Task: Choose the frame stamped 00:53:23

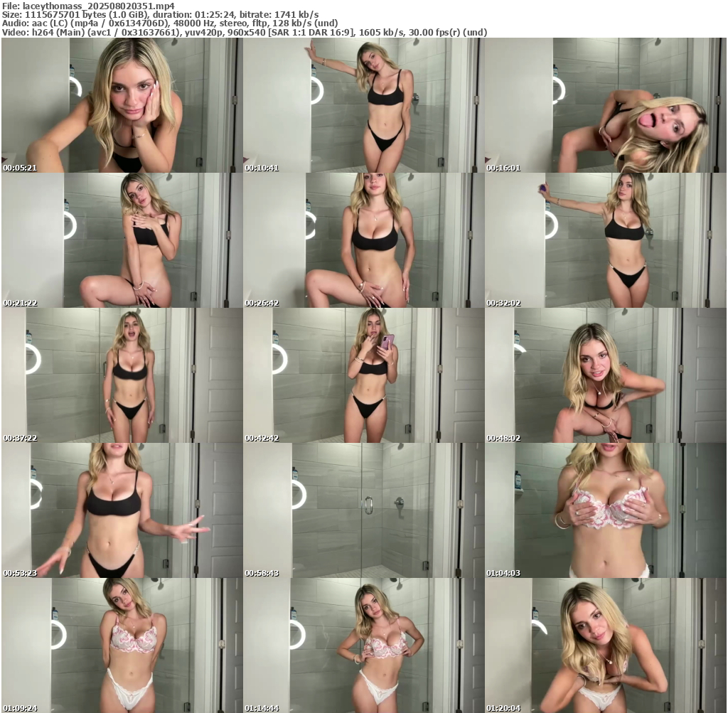Action: click(122, 510)
